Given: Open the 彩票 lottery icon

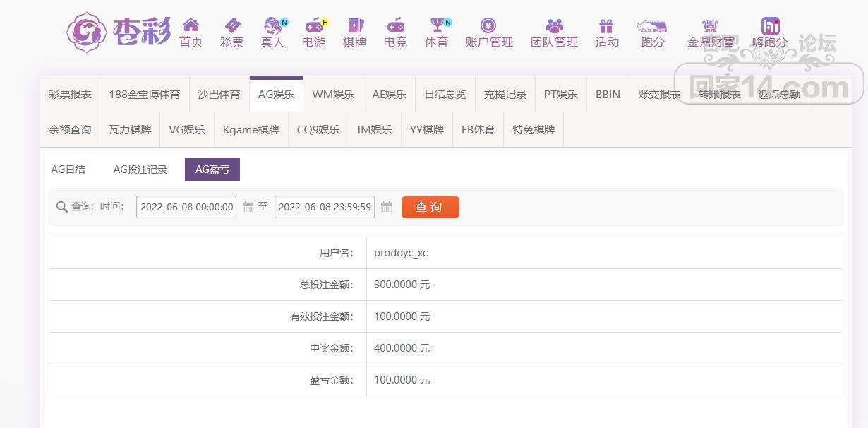Looking at the screenshot, I should 231,26.
